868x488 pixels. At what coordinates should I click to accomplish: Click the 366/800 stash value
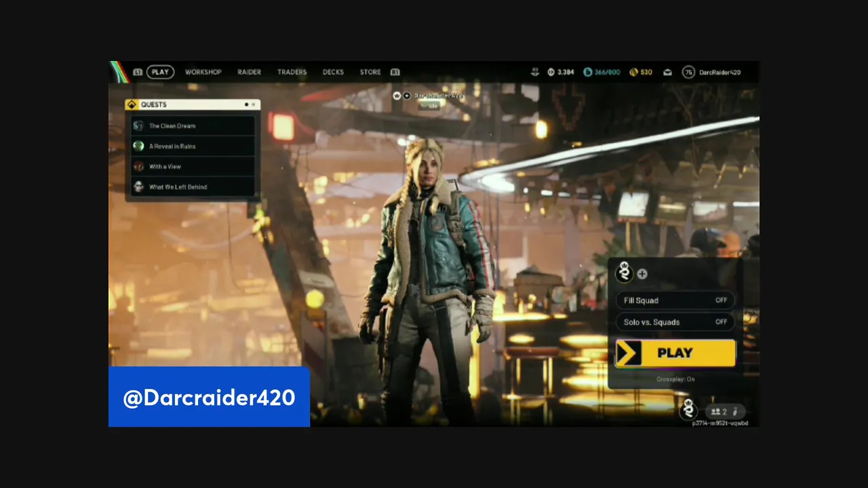(x=607, y=72)
